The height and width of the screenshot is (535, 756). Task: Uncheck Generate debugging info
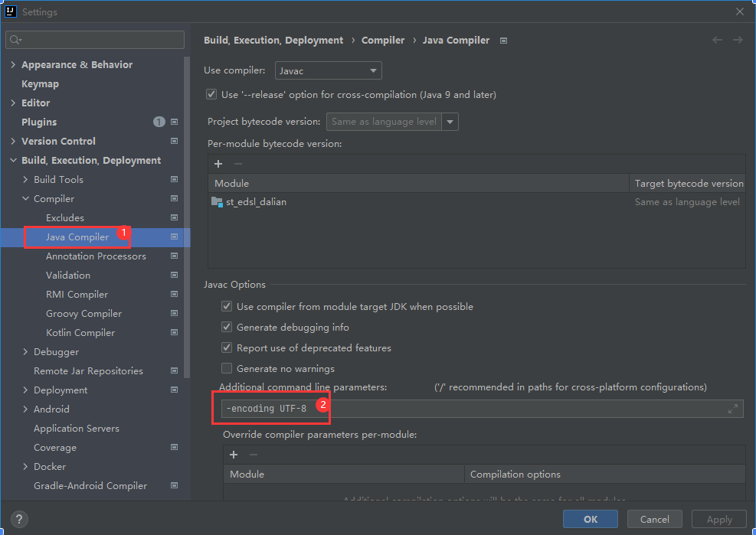click(x=227, y=327)
